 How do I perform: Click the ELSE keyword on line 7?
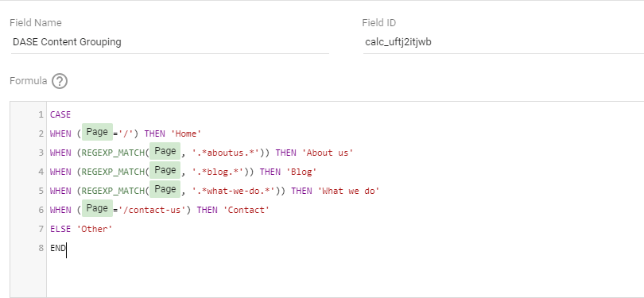60,229
